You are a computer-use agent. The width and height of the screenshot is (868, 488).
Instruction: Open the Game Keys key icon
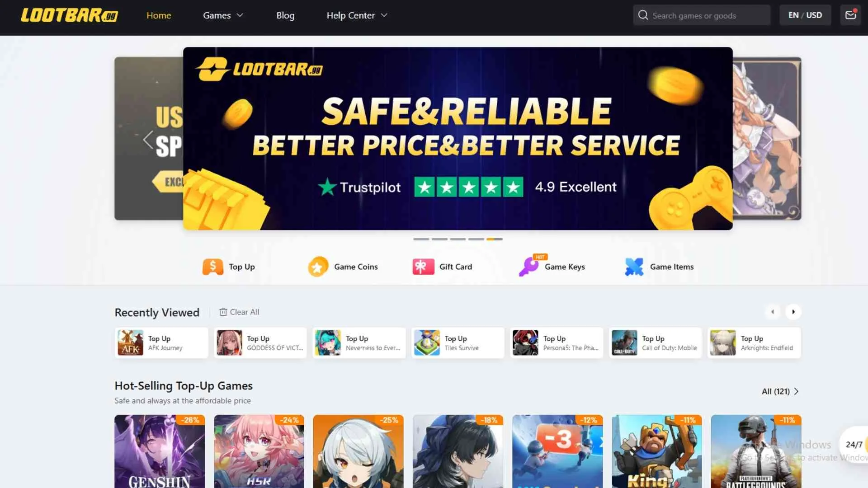[528, 267]
